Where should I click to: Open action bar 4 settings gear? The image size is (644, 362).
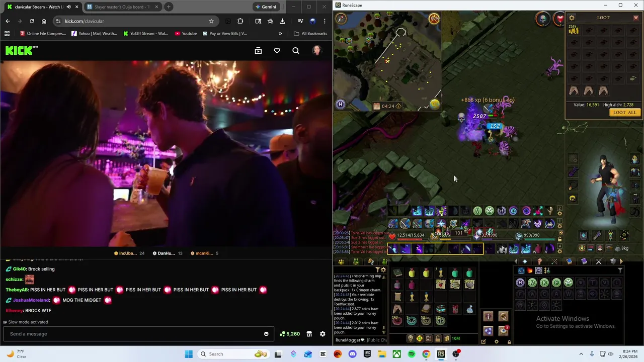(560, 251)
